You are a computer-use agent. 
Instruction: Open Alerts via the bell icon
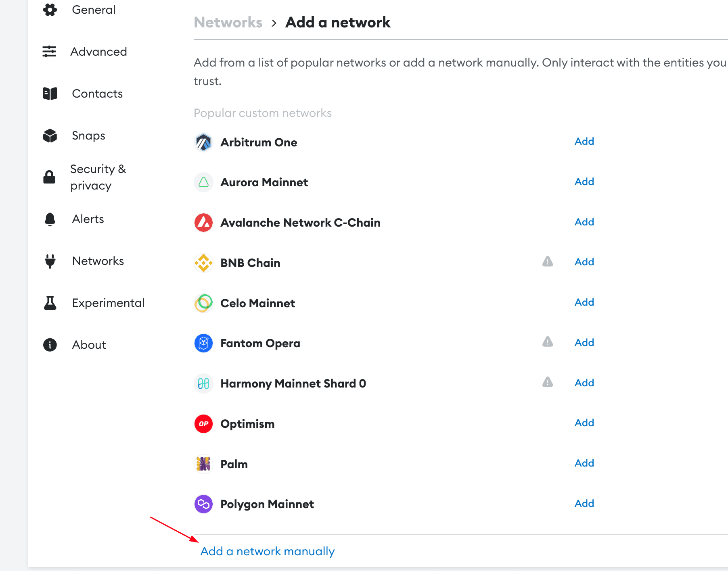pos(50,219)
